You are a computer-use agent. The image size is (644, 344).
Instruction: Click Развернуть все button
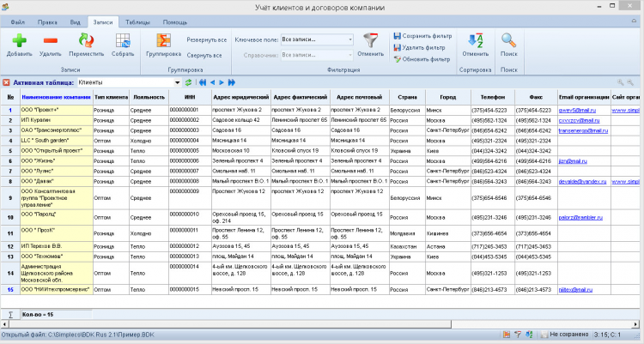[206, 40]
